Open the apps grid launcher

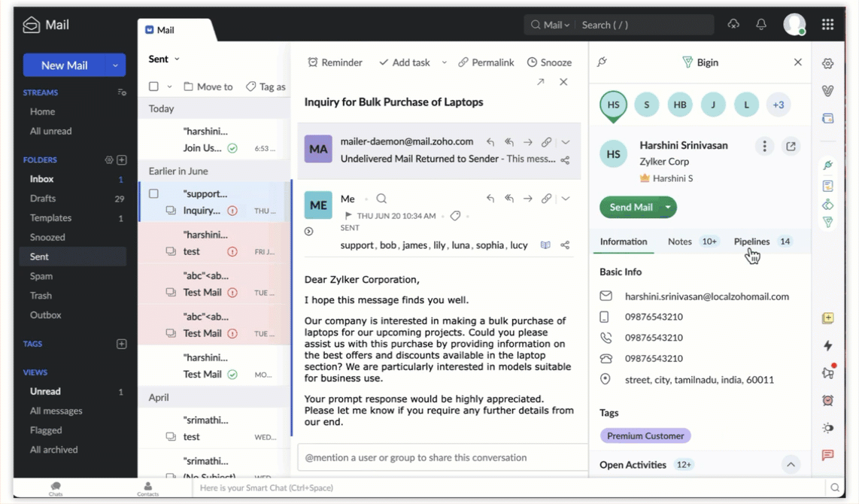pyautogui.click(x=827, y=25)
